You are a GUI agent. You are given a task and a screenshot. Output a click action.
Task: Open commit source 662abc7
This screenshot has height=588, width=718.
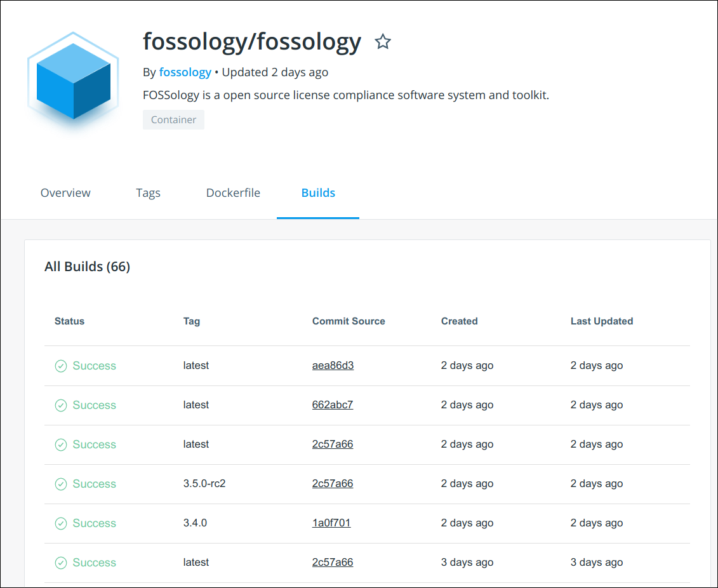point(333,404)
